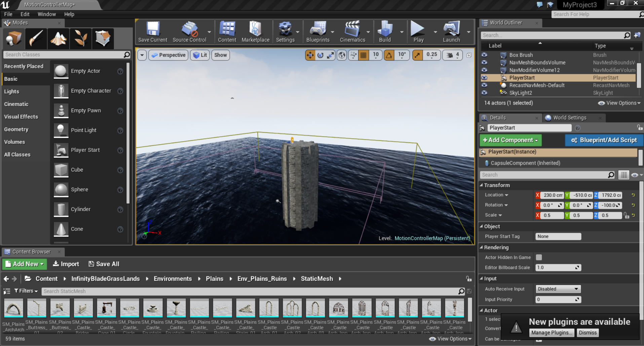Viewport: 644px width, 346px height.
Task: Open the Edit menu
Action: point(25,14)
